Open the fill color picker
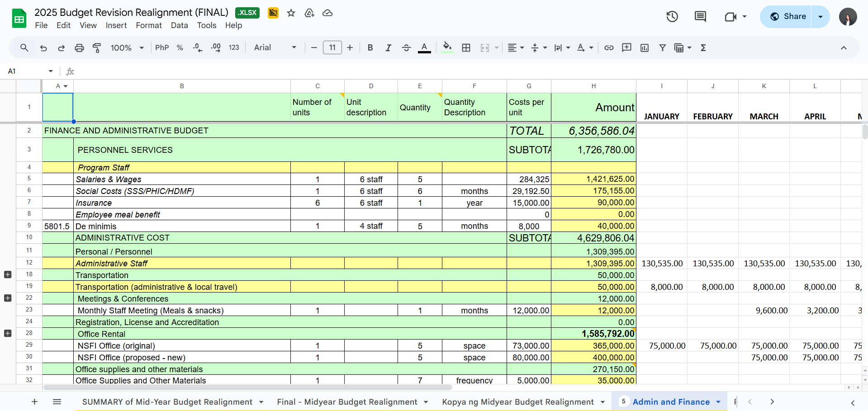Screen dimensions: 868x411 pyautogui.click(x=447, y=48)
